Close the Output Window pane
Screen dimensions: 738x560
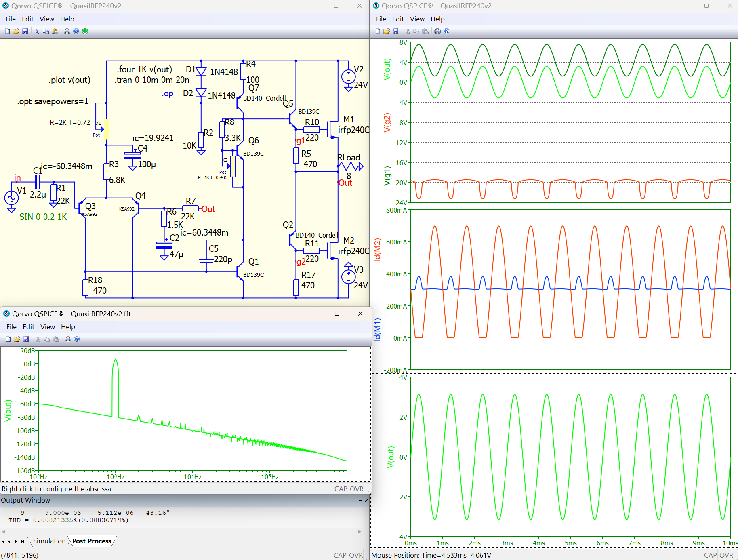[x=367, y=500]
